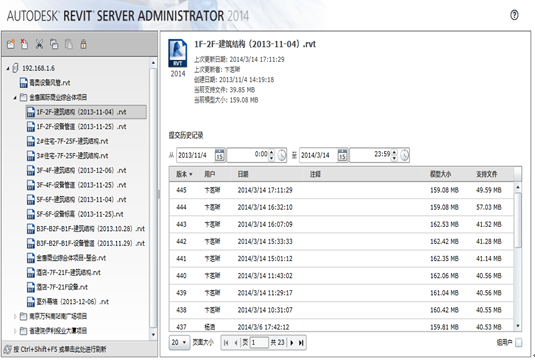
Task: Increment the 23:59 end time spinner
Action: coord(394,152)
